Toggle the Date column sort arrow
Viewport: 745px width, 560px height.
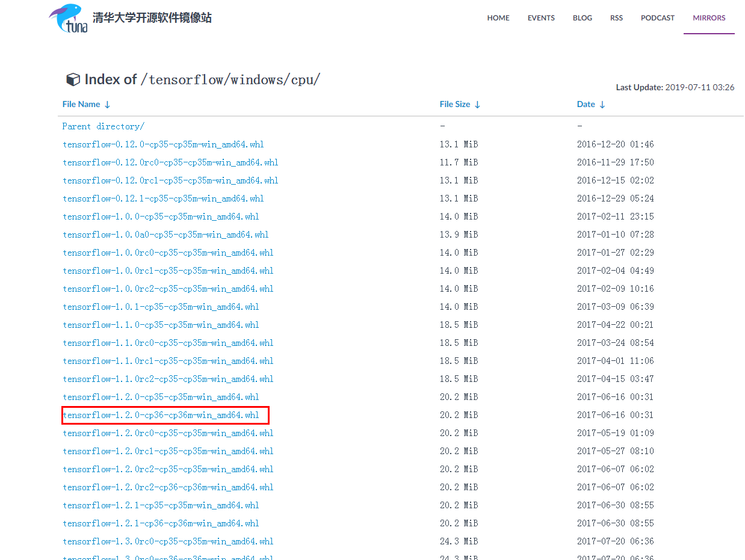(602, 104)
